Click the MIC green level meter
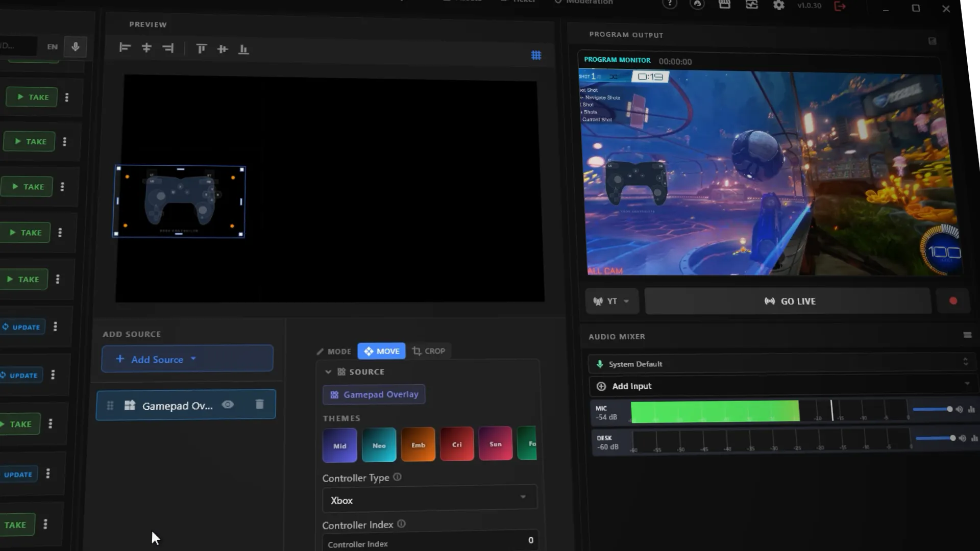This screenshot has height=551, width=980. coord(715,411)
